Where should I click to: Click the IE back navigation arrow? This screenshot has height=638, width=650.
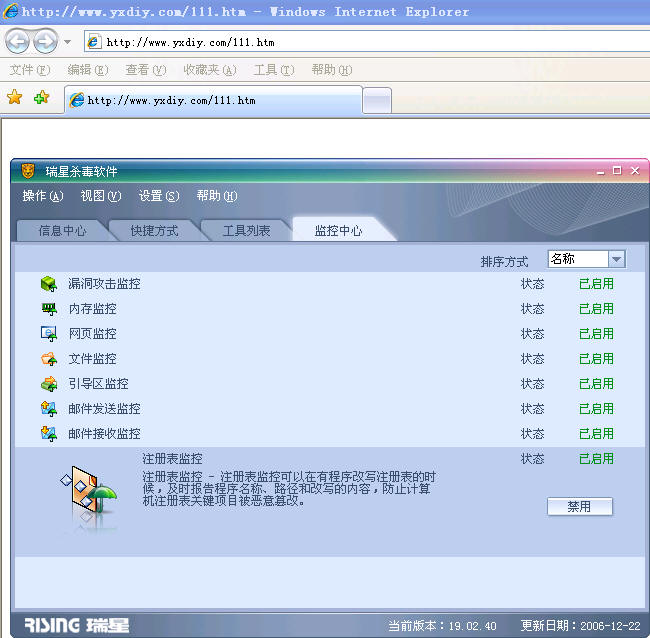click(17, 41)
